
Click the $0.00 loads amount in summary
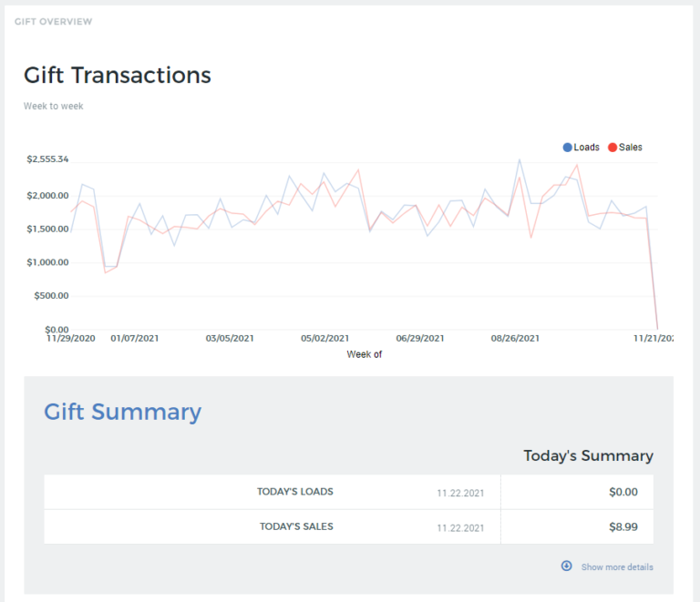click(623, 492)
